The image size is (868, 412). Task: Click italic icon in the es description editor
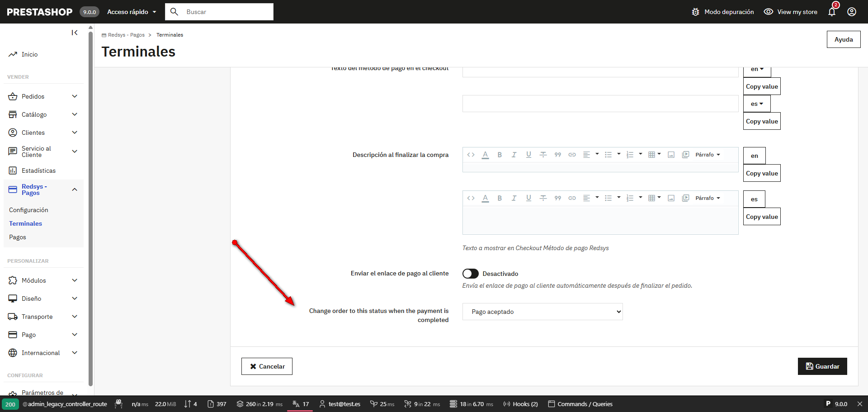514,198
